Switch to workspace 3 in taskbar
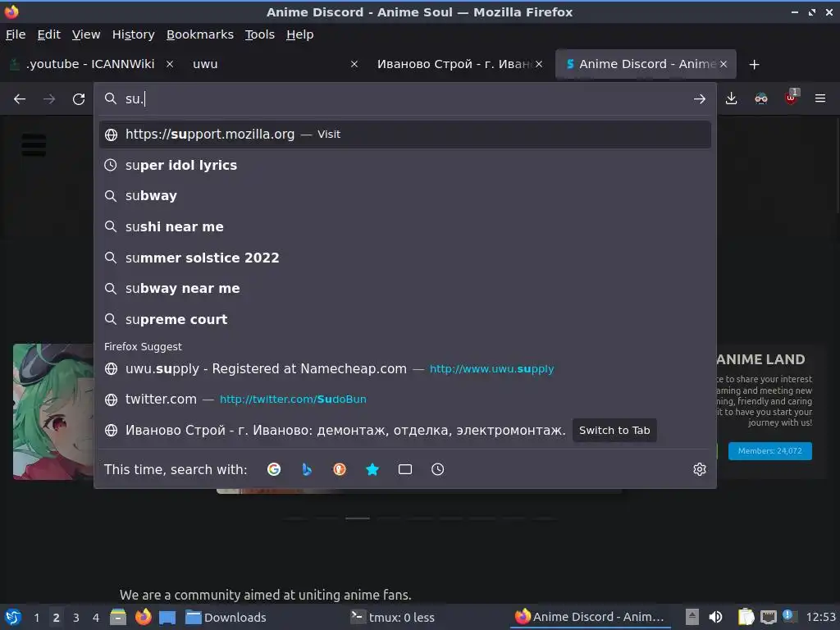The width and height of the screenshot is (840, 630). coord(76,617)
